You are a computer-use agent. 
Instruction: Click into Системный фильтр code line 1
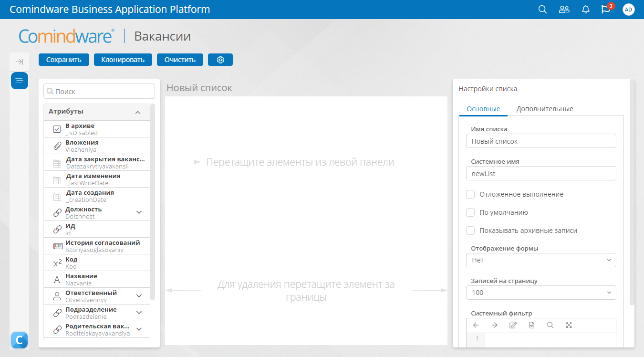(x=550, y=339)
